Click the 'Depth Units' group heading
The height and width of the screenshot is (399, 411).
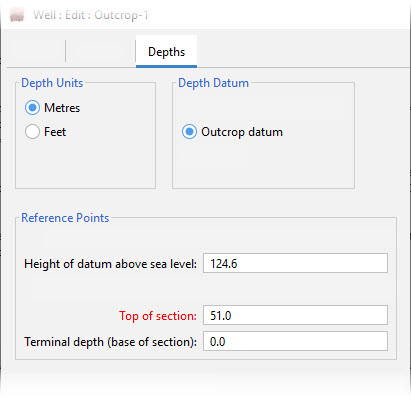click(x=52, y=83)
